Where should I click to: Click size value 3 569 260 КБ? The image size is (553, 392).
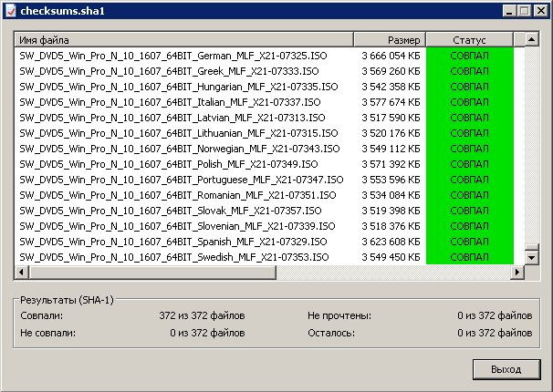click(391, 71)
